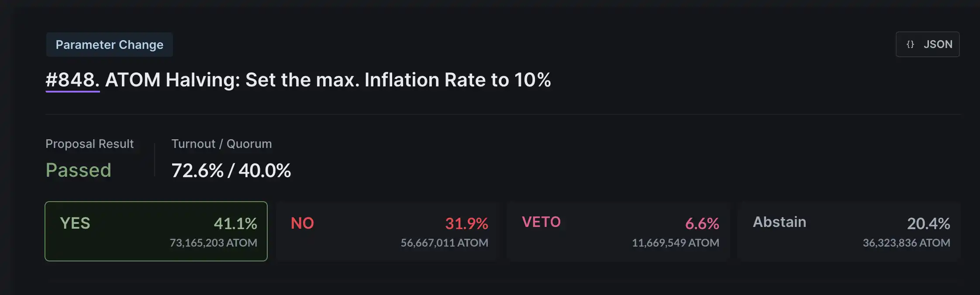Click the 11,669,549 ATOM amount
Viewport: 980px width, 295px height.
tap(675, 243)
